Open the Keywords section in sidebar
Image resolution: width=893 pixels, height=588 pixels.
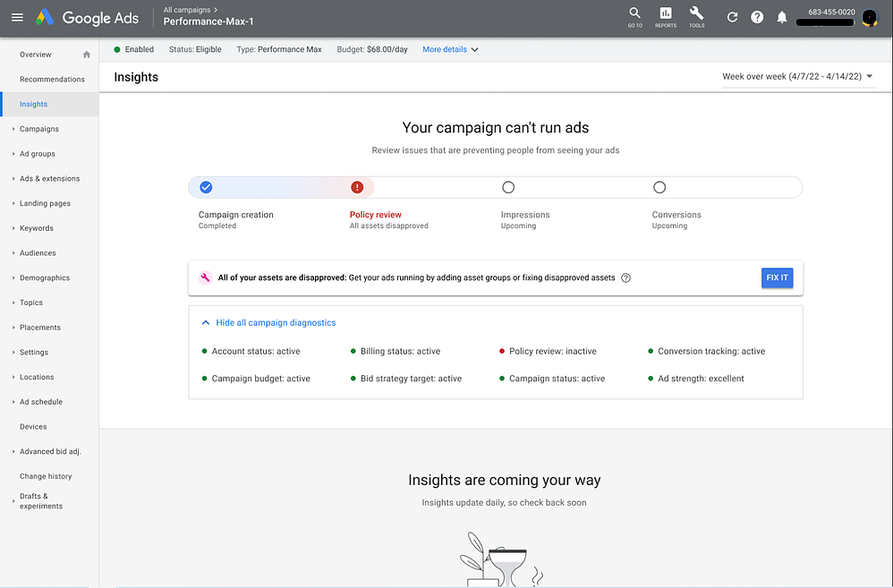tap(35, 227)
